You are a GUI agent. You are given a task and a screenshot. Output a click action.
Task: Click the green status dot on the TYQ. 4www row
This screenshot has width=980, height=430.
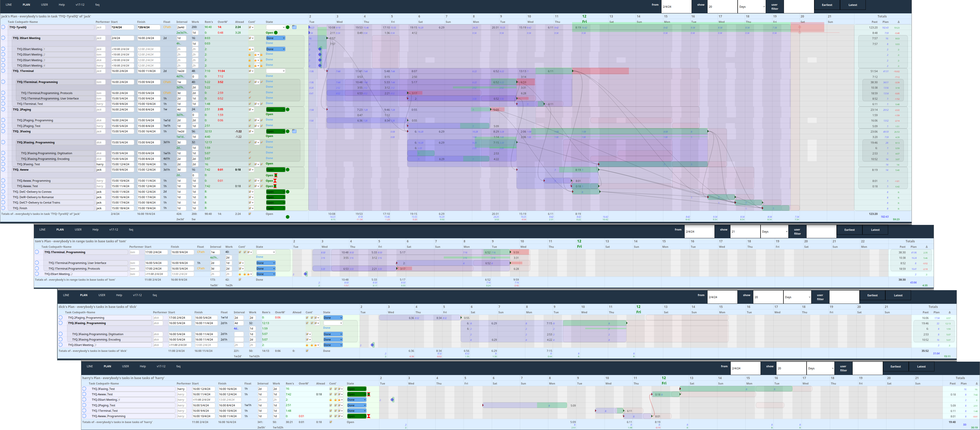point(288,170)
